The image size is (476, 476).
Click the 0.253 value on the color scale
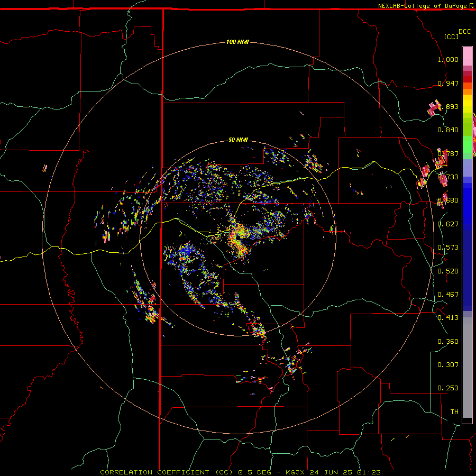click(448, 388)
